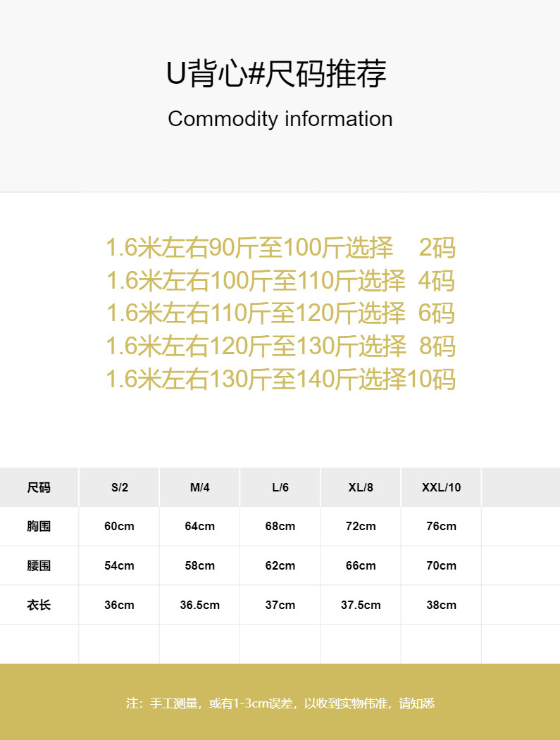Image resolution: width=560 pixels, height=740 pixels.
Task: Click the L/6 size column header
Action: click(x=280, y=487)
